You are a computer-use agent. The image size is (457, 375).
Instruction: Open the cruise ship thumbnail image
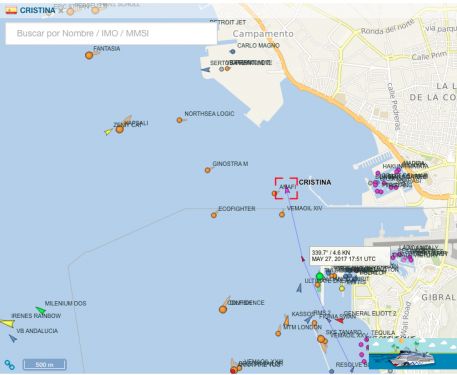[x=413, y=355]
